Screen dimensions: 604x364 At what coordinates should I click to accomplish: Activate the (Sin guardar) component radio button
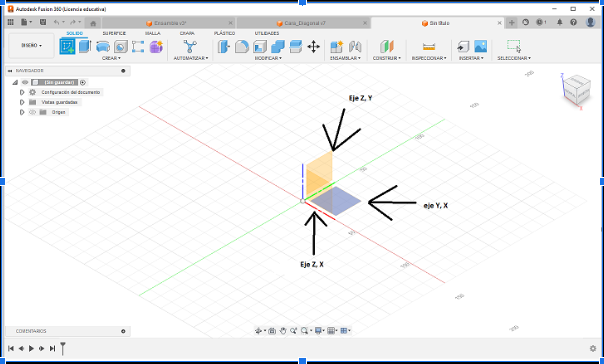tap(83, 82)
